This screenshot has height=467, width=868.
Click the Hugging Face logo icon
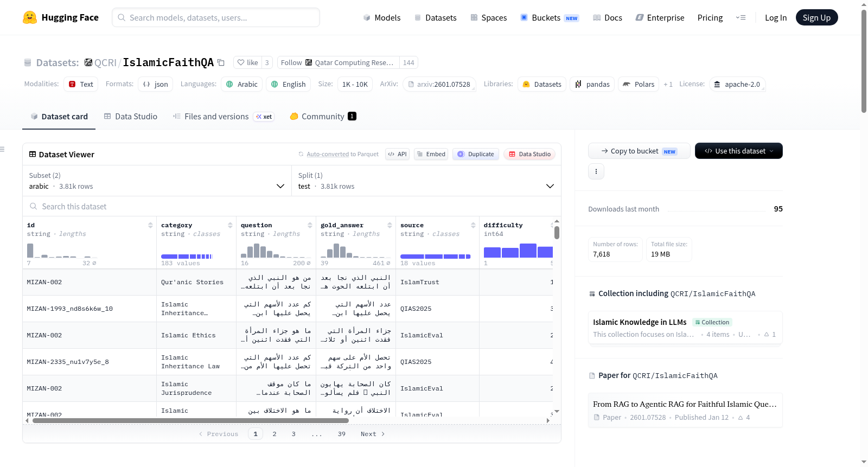tap(30, 17)
